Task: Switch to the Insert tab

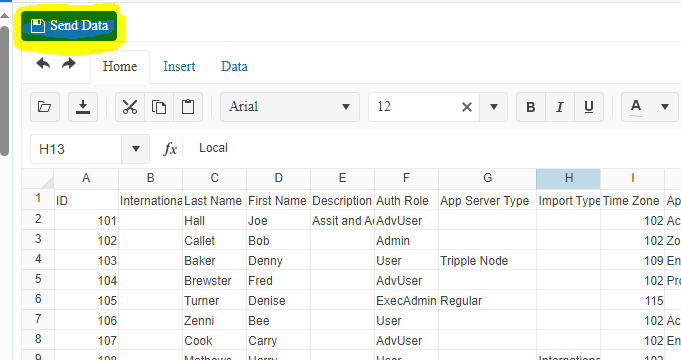Action: (179, 66)
